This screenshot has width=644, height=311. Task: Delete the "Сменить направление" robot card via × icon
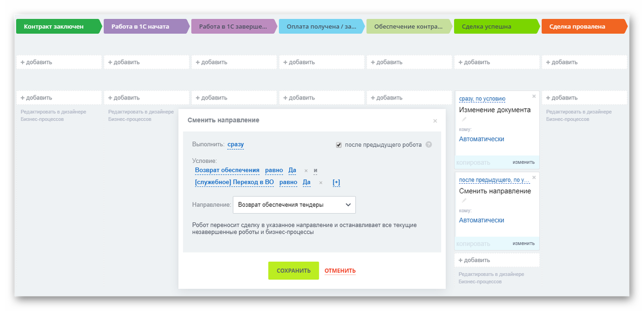pyautogui.click(x=533, y=176)
